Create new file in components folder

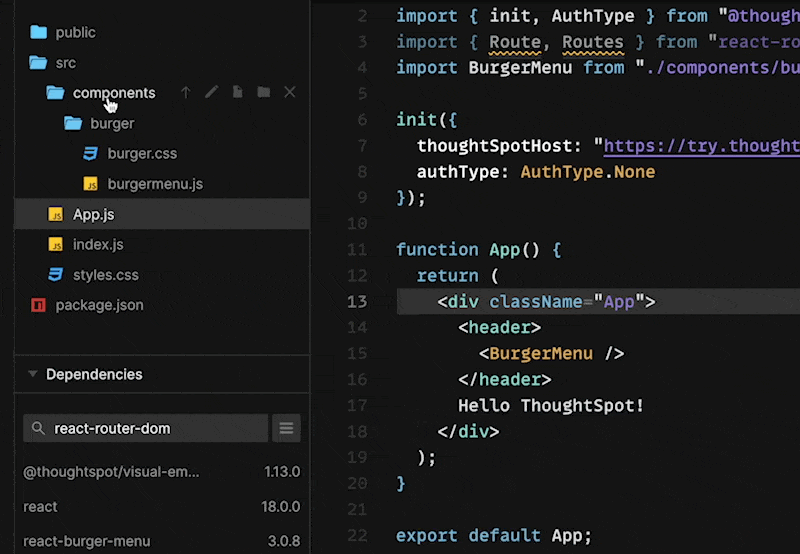pos(238,92)
